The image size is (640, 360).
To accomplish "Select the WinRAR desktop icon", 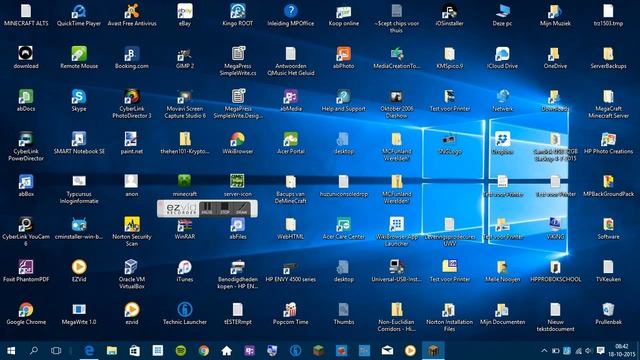I will point(184,228).
